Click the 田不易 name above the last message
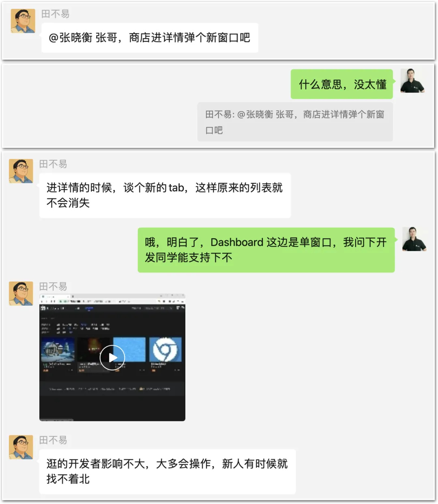The image size is (438, 504). [53, 440]
